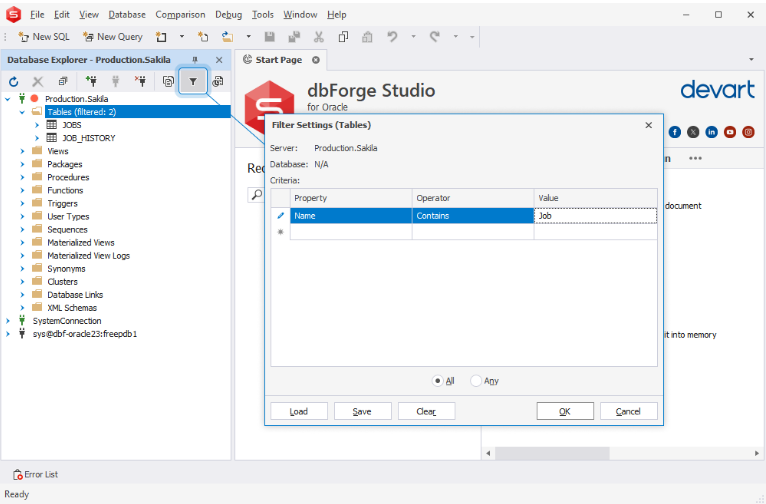Click the horizontal scrollbar on Start Page
766x504 pixels.
point(552,453)
